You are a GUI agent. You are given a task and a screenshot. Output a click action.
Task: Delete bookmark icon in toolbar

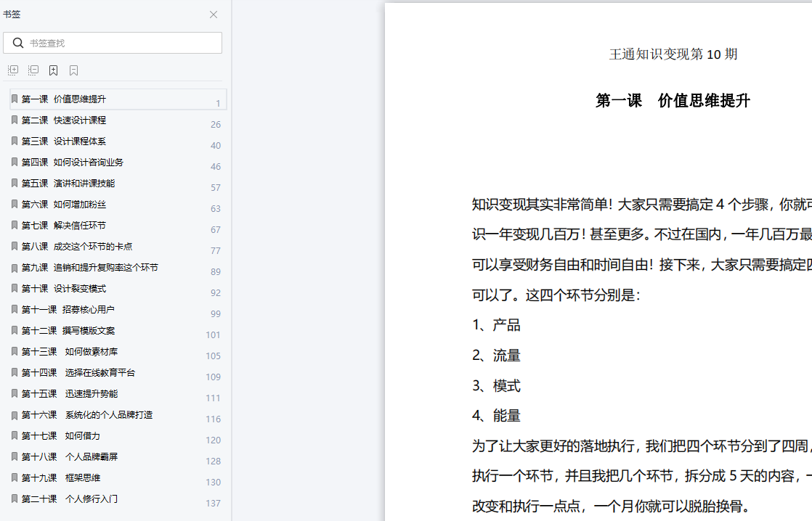(x=73, y=70)
